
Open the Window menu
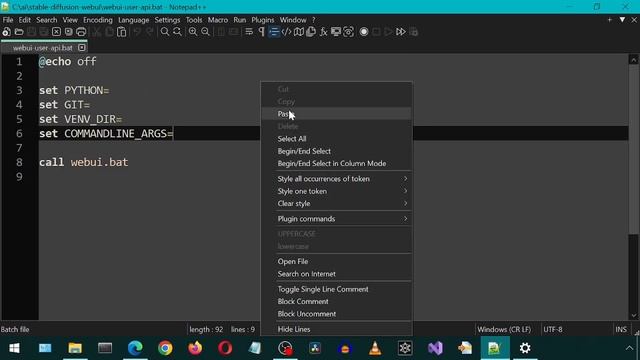pyautogui.click(x=293, y=20)
